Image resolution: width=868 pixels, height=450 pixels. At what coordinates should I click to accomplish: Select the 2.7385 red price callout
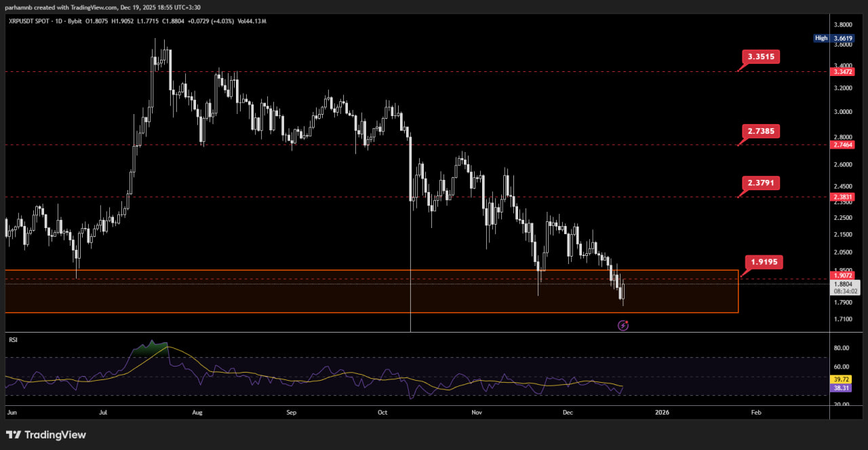click(x=761, y=131)
